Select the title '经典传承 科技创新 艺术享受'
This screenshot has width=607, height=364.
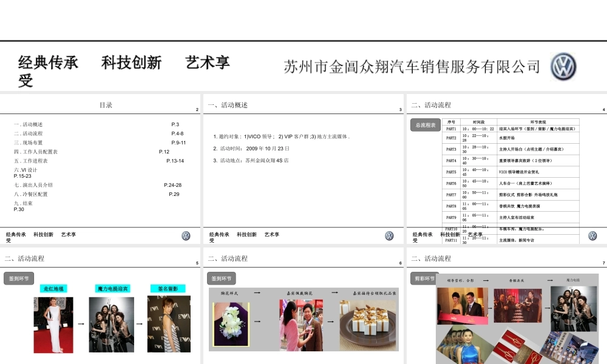coord(124,71)
